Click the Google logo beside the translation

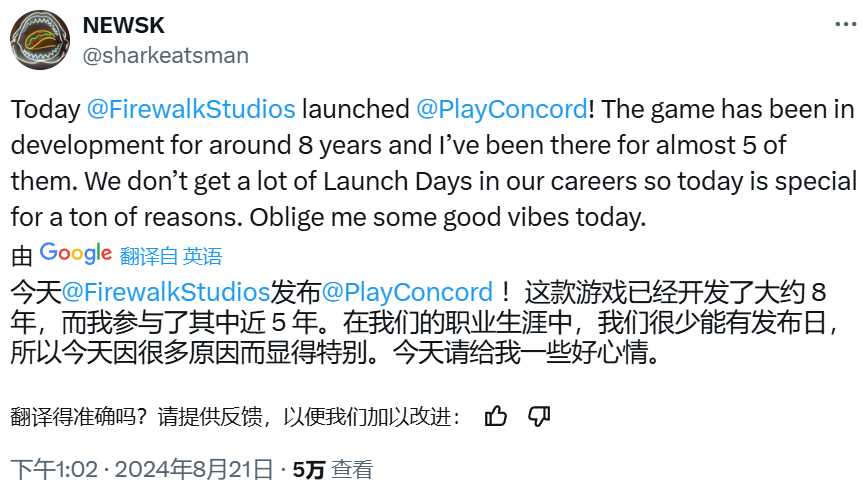click(x=76, y=254)
